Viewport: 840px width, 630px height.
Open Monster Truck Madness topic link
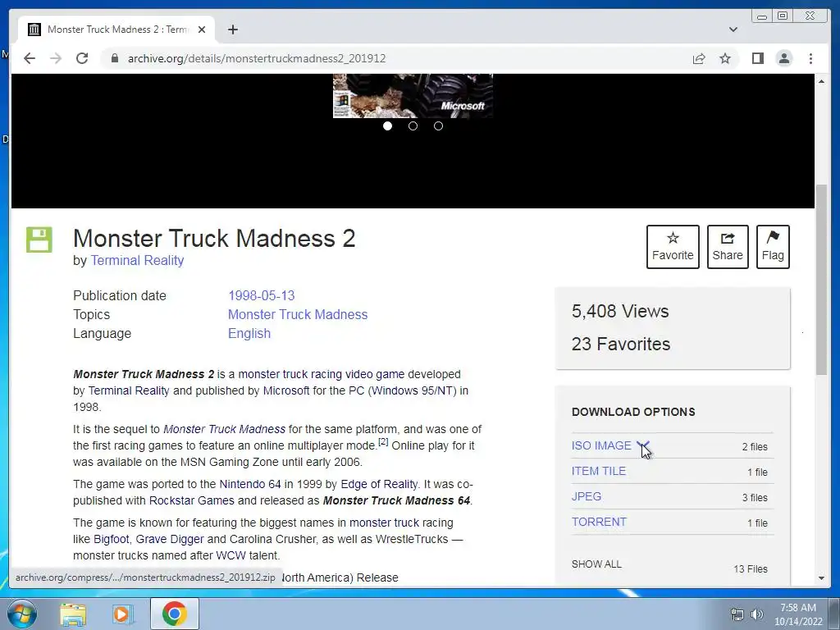point(298,314)
